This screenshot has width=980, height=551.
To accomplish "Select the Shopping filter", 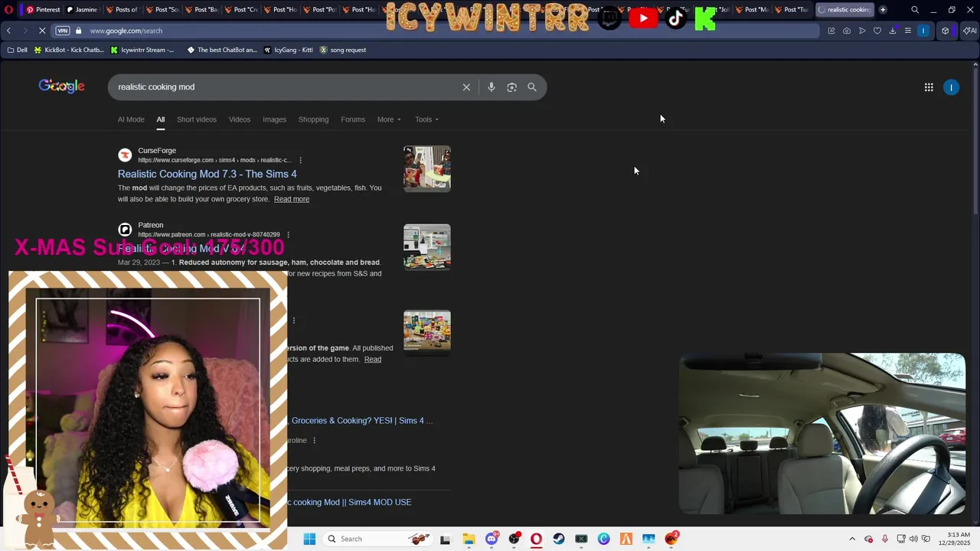I will click(x=313, y=119).
